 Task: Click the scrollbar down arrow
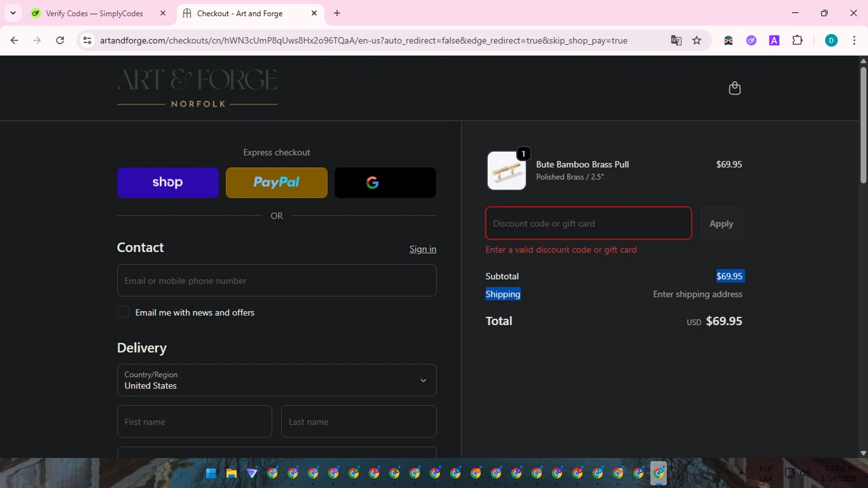863,453
